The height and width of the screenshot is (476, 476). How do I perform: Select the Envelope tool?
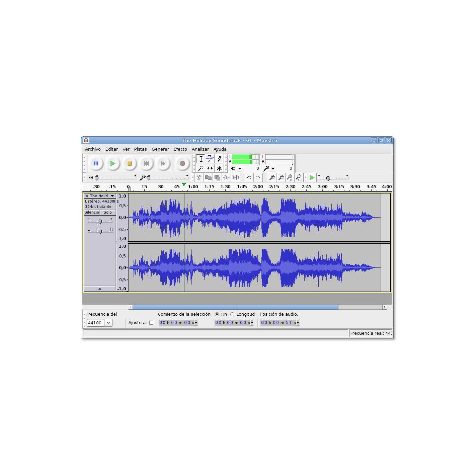click(x=210, y=159)
